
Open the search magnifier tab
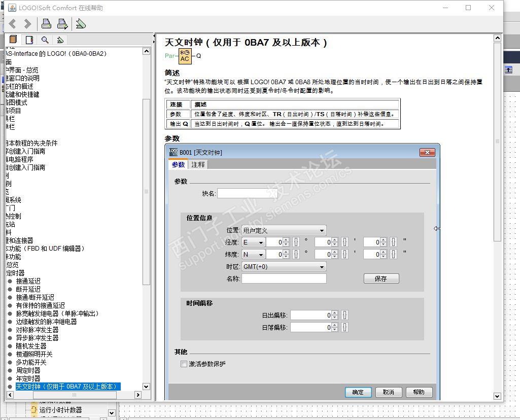[45, 40]
